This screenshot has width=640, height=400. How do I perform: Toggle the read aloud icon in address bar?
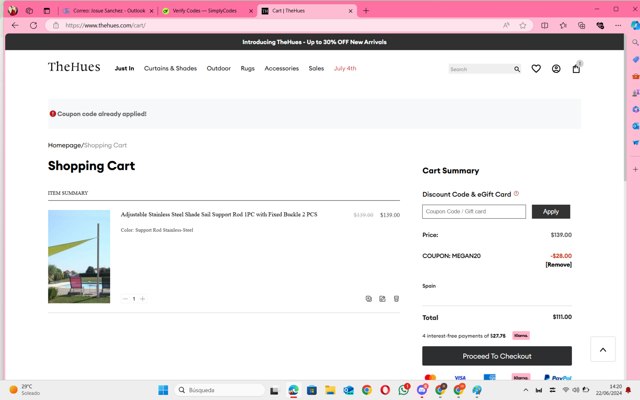click(506, 25)
